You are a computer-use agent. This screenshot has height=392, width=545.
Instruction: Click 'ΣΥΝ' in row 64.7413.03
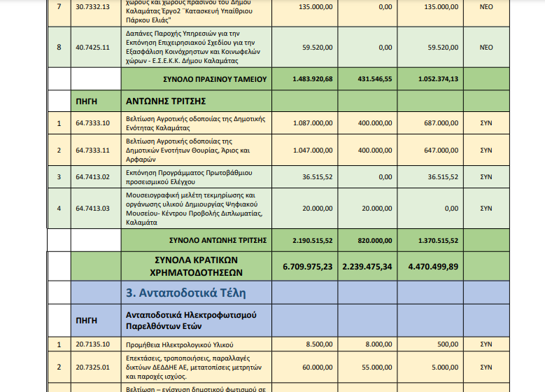click(x=486, y=209)
